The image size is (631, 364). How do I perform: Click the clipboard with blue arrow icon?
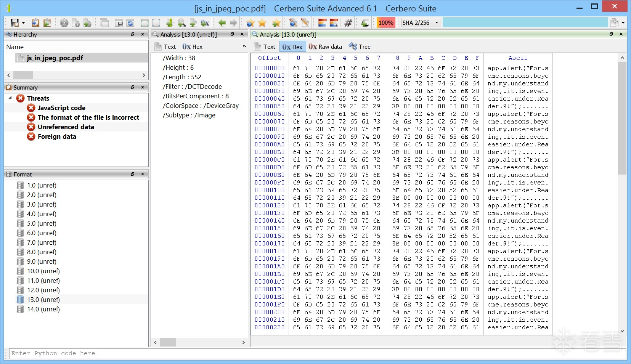click(35, 23)
